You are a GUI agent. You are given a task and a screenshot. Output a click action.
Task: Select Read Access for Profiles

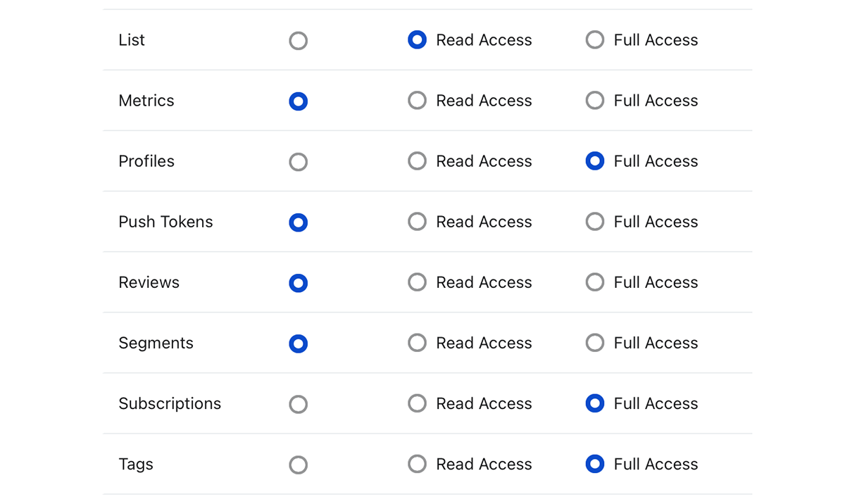(x=418, y=161)
